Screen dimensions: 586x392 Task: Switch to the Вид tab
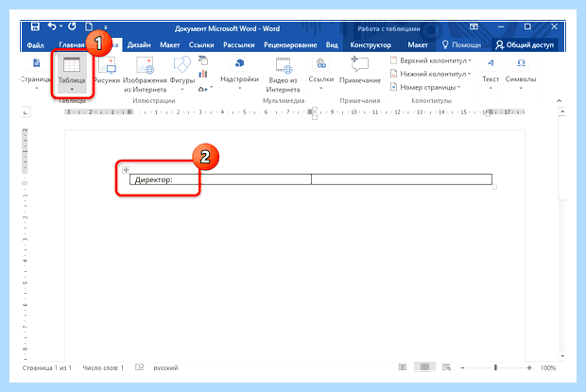[x=332, y=45]
